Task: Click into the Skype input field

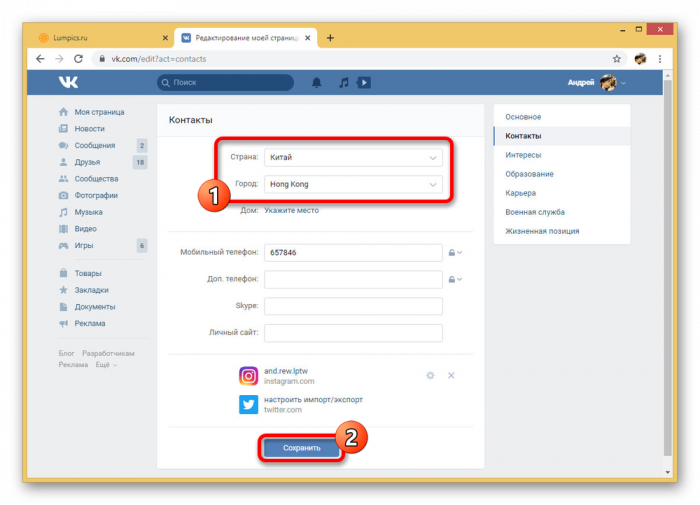Action: point(353,306)
